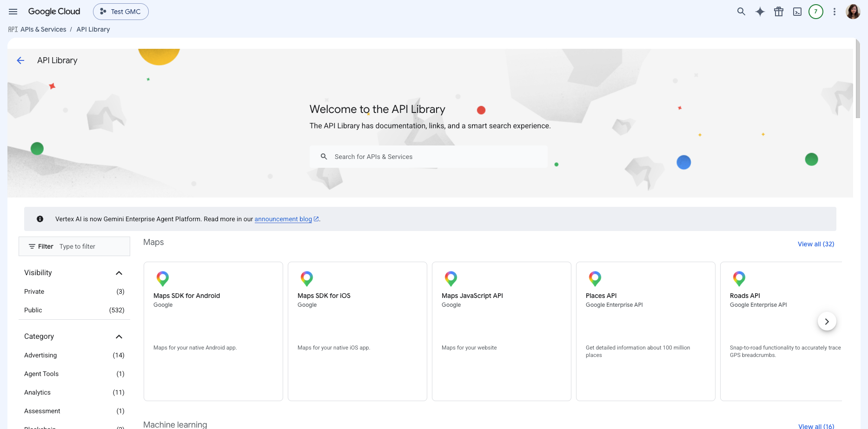Open the announcement blog link
The image size is (868, 429).
[x=283, y=219]
